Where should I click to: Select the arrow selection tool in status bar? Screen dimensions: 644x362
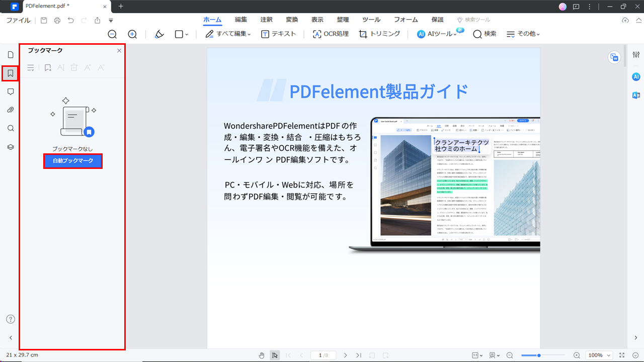coord(275,355)
